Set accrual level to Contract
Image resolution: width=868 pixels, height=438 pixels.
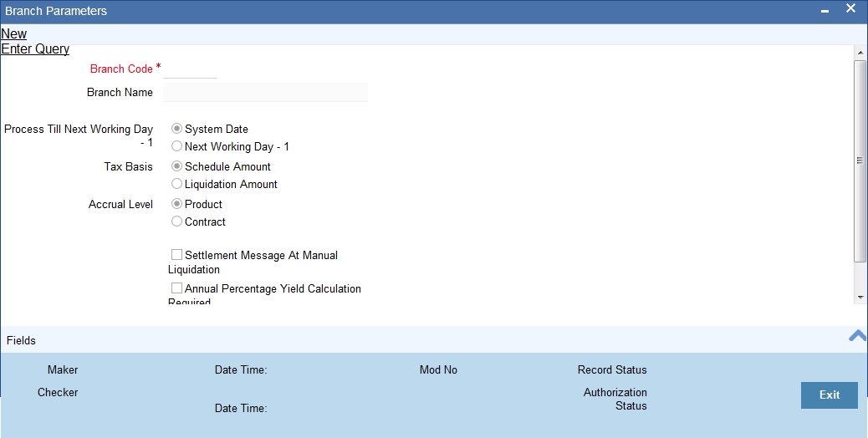176,222
